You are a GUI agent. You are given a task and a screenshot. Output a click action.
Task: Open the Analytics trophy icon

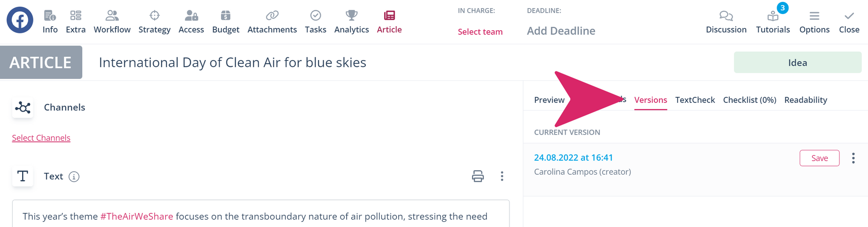click(x=351, y=16)
